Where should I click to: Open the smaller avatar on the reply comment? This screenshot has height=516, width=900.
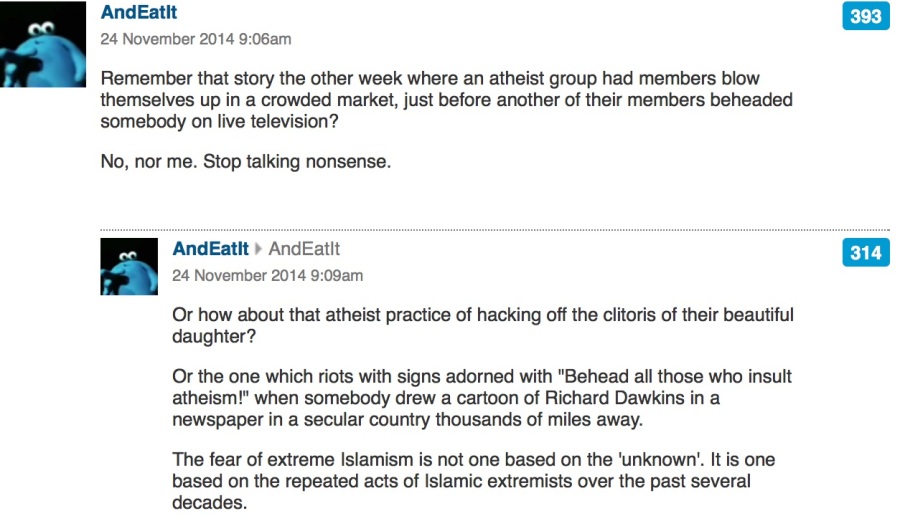pyautogui.click(x=129, y=267)
